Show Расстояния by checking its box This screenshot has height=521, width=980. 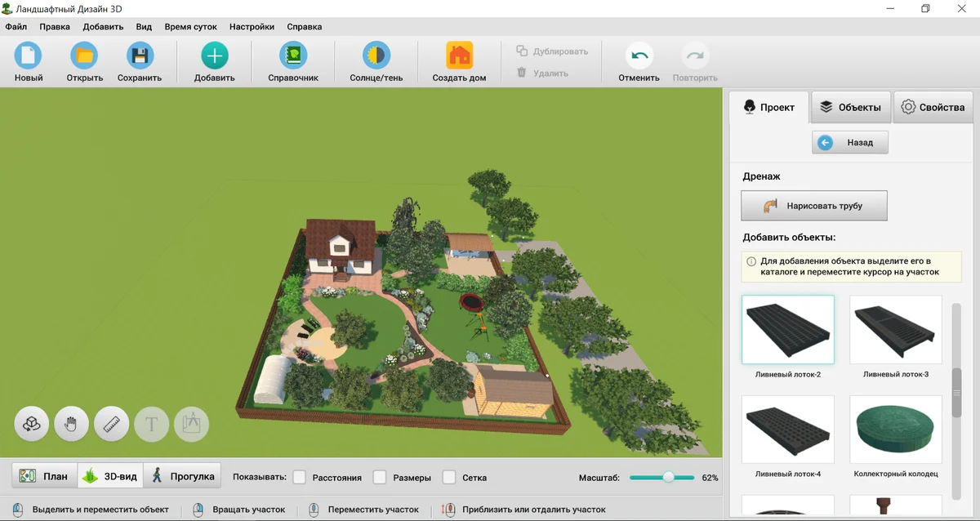(301, 477)
